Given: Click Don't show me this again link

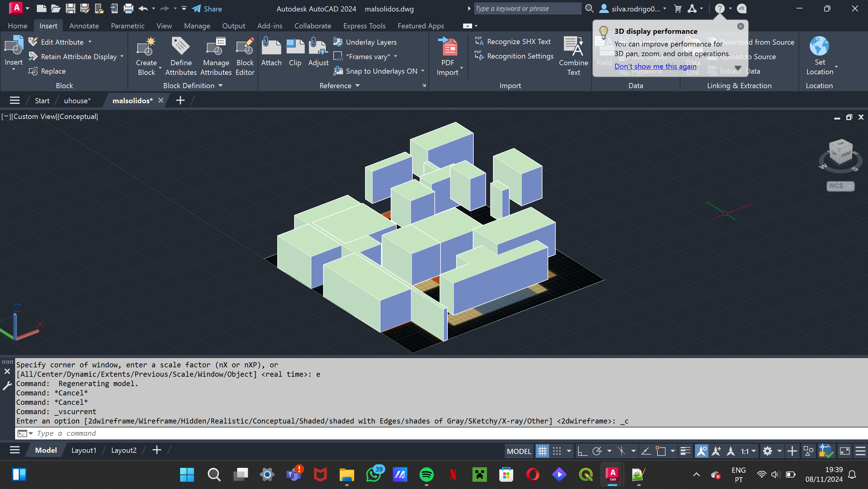Looking at the screenshot, I should click(655, 66).
